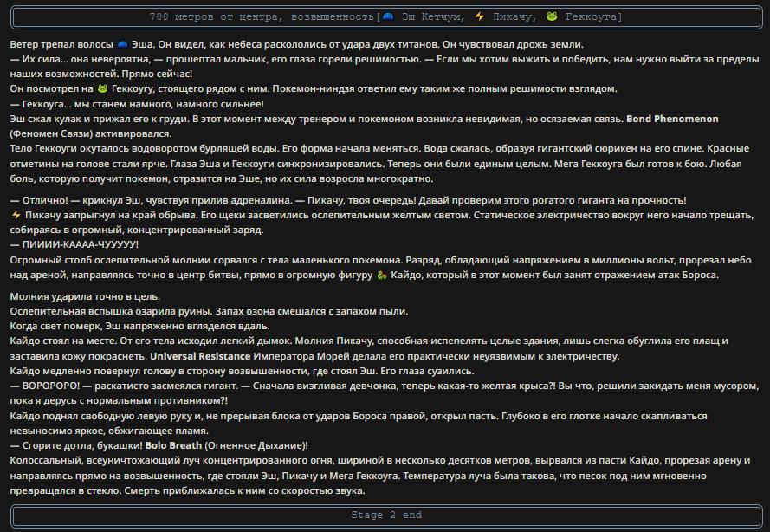Click the cap emoji in the header box

tap(388, 16)
